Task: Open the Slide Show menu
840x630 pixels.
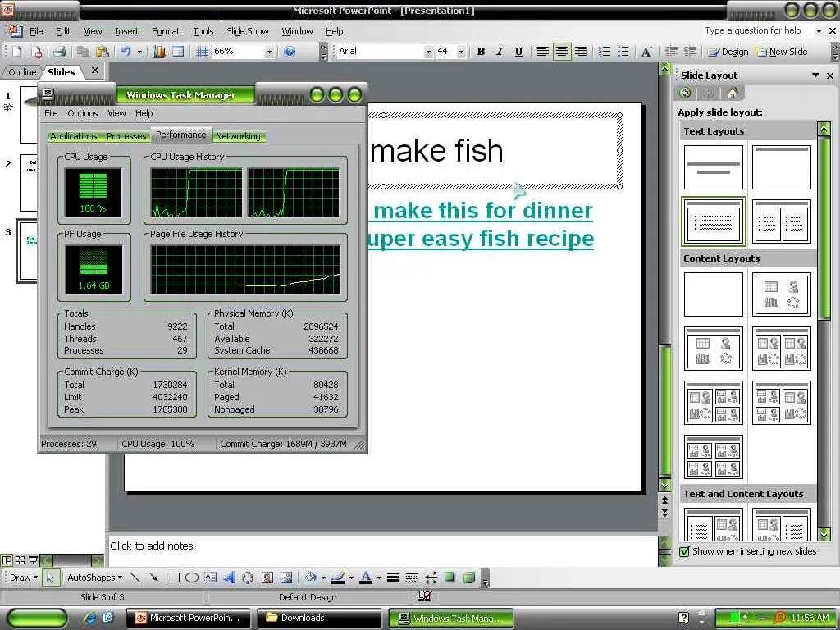Action: tap(248, 31)
